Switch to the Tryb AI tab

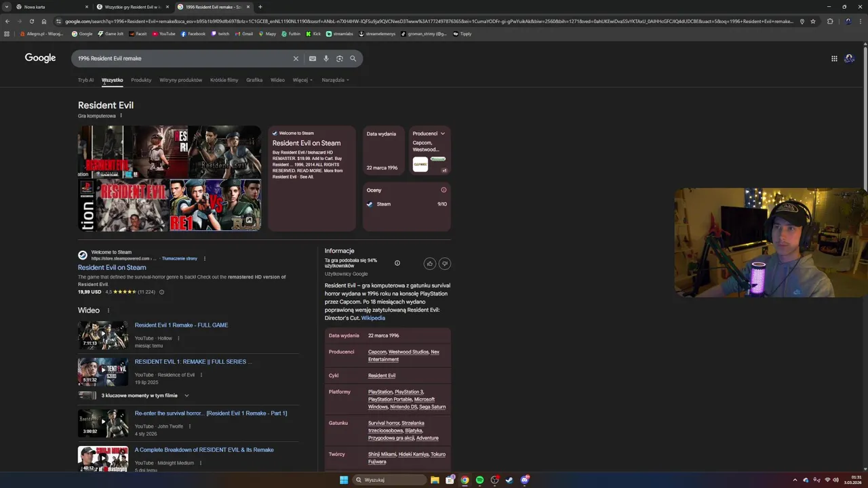pos(85,80)
